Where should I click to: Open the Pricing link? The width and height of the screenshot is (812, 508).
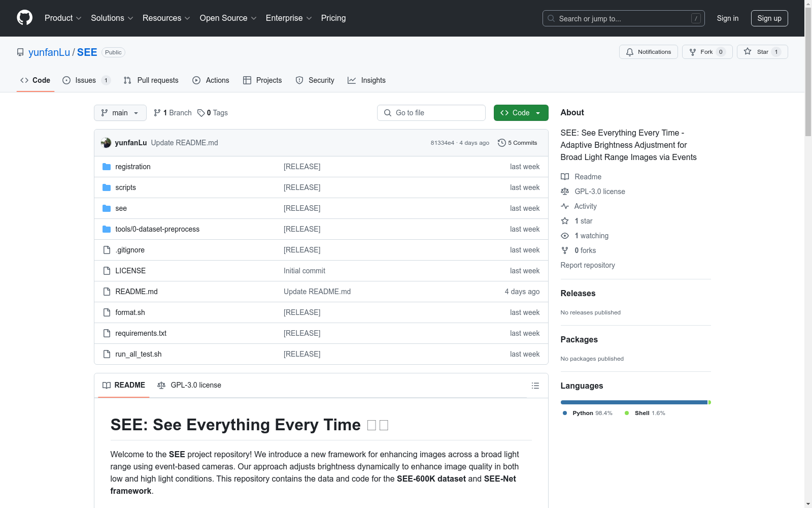333,18
